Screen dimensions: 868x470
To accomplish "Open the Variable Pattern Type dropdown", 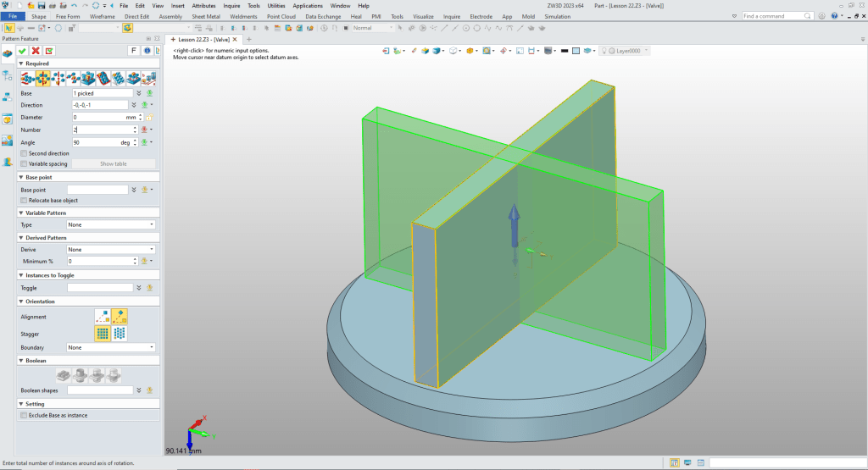I will click(111, 224).
